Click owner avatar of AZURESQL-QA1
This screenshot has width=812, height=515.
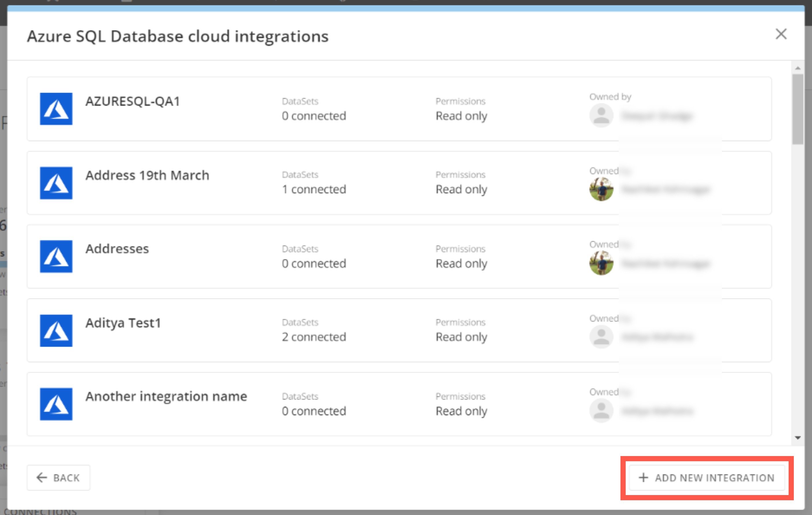click(601, 115)
